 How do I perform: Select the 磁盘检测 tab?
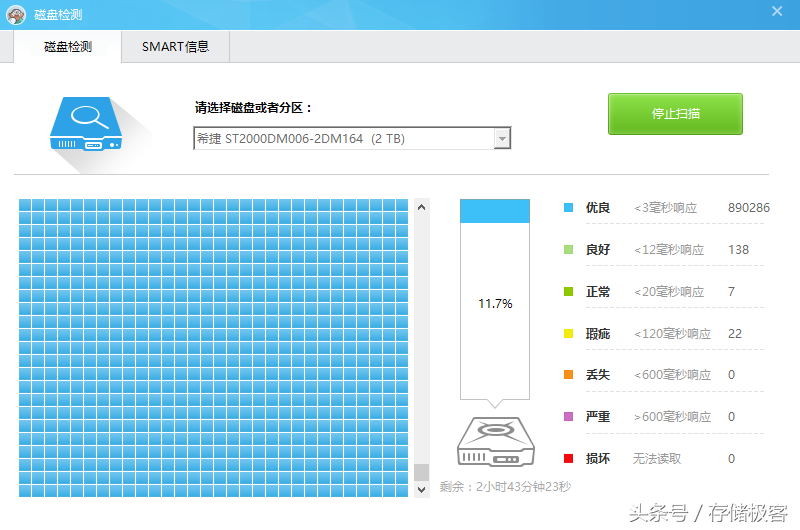(68, 46)
